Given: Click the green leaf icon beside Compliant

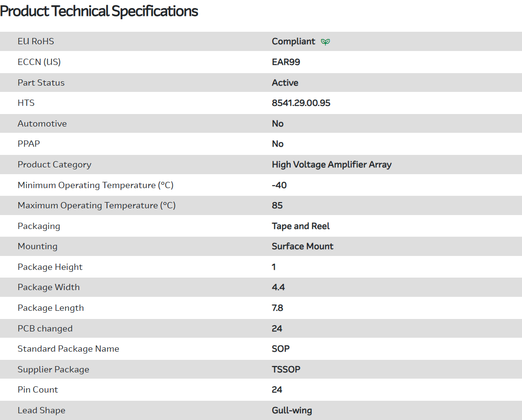Looking at the screenshot, I should point(326,42).
